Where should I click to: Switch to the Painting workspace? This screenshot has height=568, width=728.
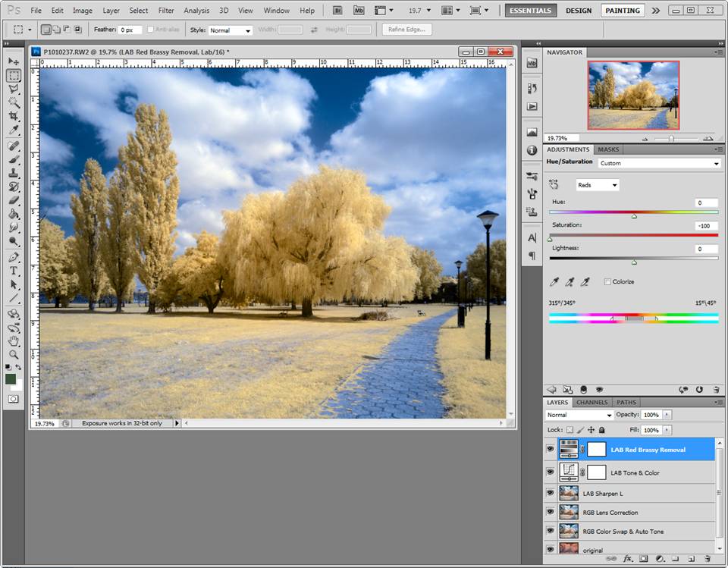pos(623,10)
